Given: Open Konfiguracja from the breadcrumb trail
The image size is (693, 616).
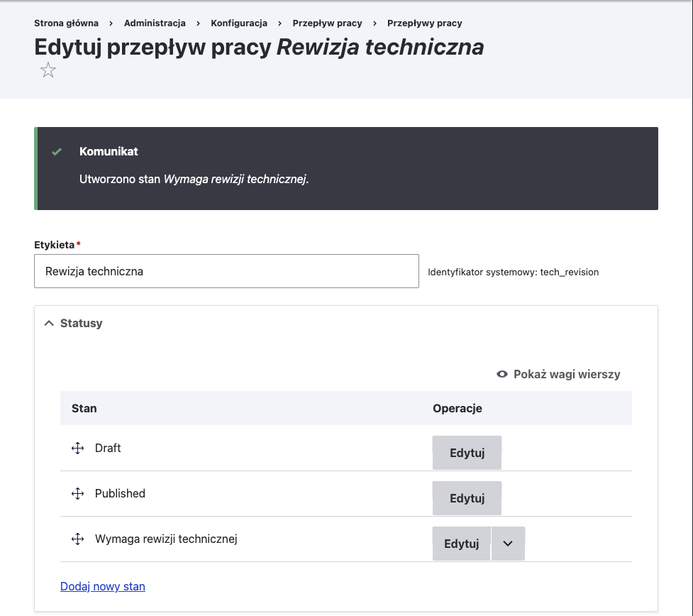Looking at the screenshot, I should (x=239, y=23).
